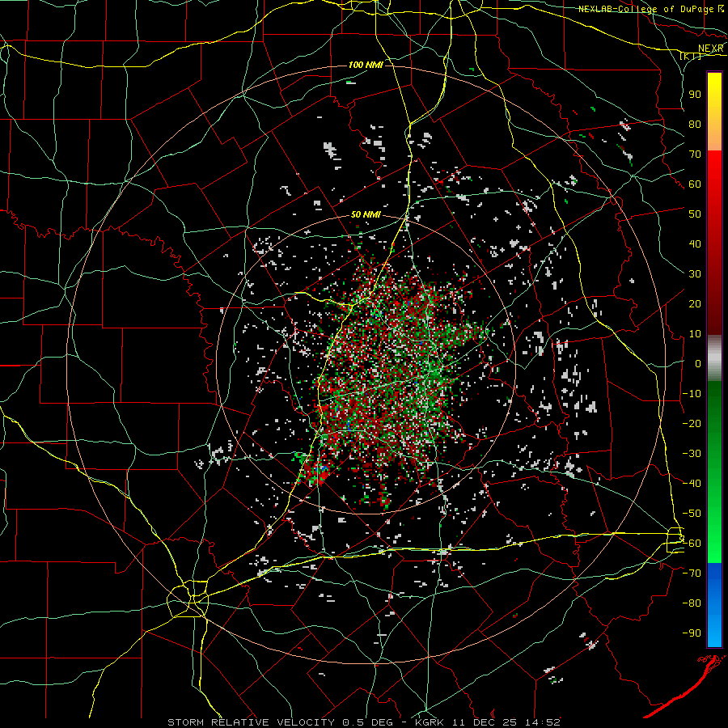Screen dimensions: 728x728
Task: Click the -40 label on velocity scale
Action: [692, 484]
